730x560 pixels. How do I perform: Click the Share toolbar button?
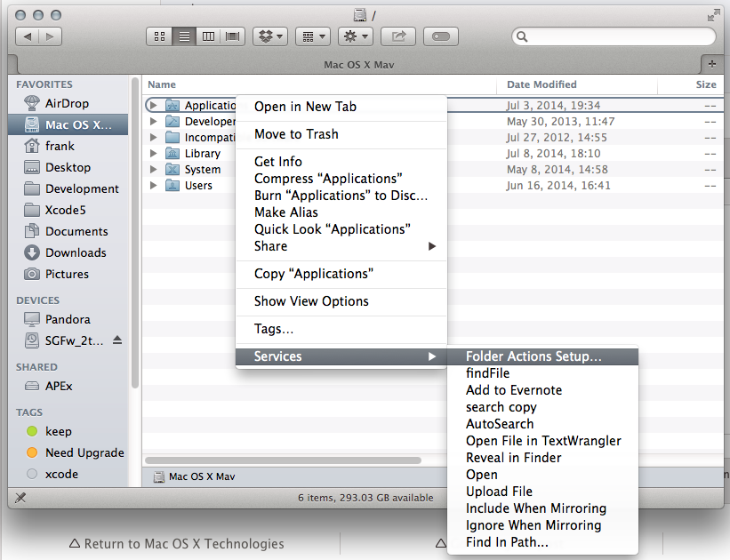[x=398, y=36]
